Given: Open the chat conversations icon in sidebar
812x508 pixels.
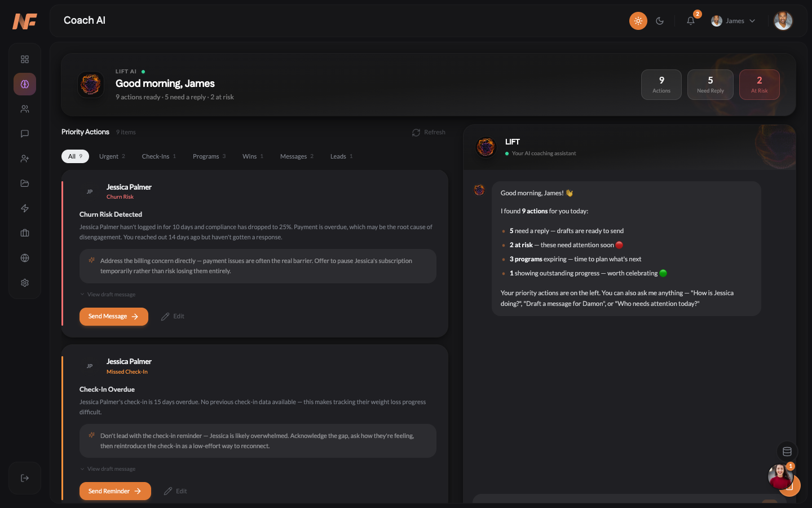Looking at the screenshot, I should pos(24,133).
